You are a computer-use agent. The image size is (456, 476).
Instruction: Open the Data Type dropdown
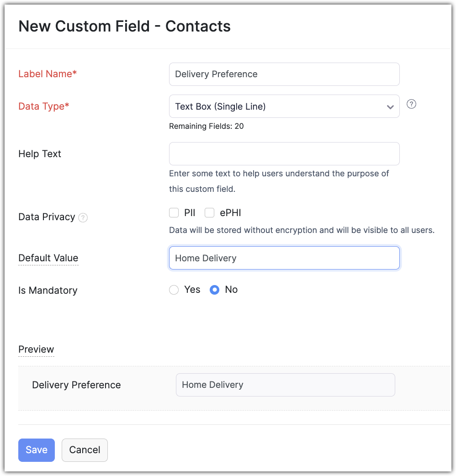point(284,106)
